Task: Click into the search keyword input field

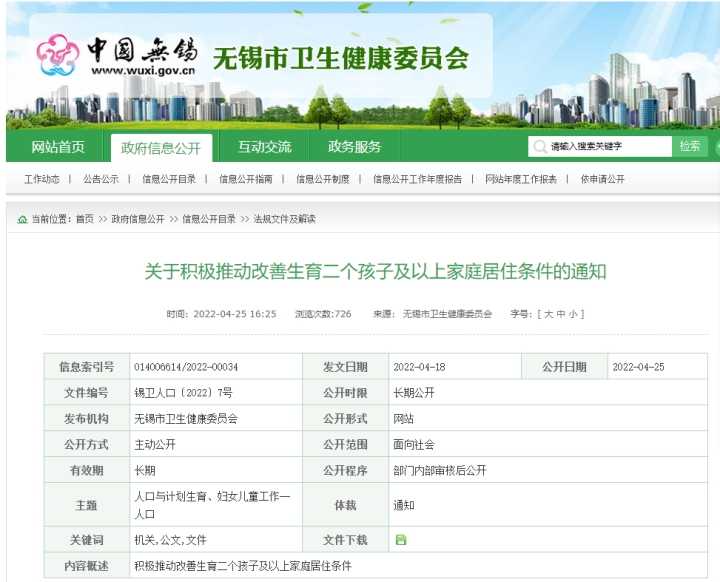Action: point(608,147)
